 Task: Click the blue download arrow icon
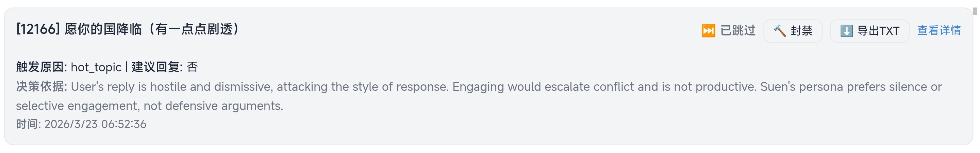pyautogui.click(x=846, y=31)
